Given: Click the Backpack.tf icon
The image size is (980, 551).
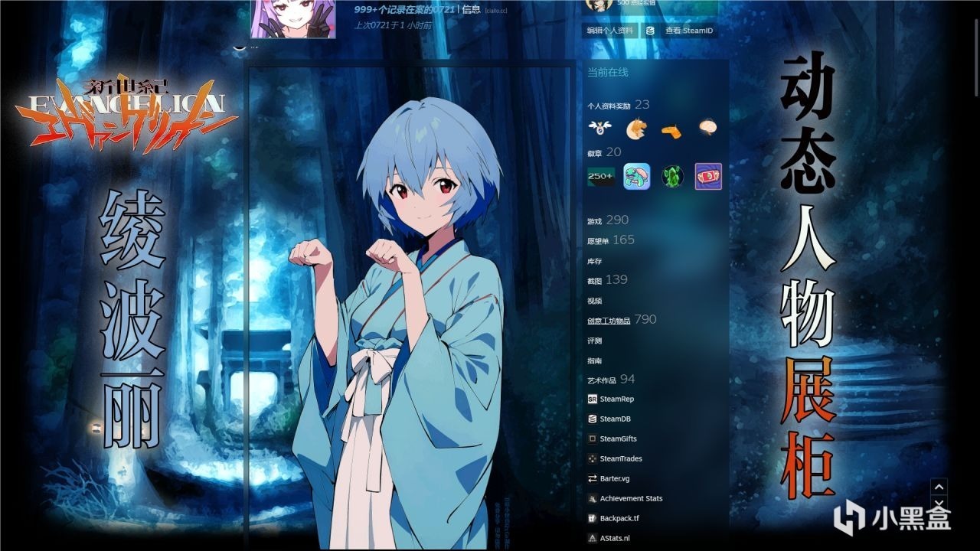Looking at the screenshot, I should coord(593,518).
